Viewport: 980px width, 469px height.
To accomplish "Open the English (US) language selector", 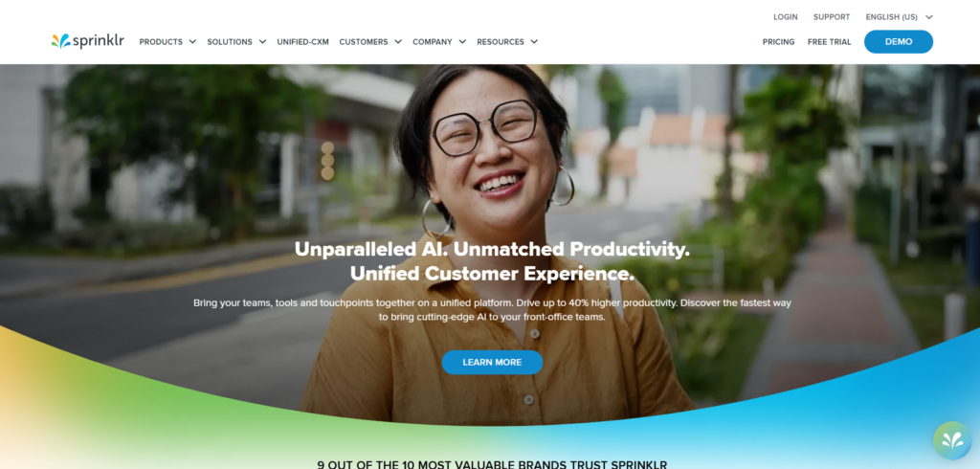I will coord(899,17).
